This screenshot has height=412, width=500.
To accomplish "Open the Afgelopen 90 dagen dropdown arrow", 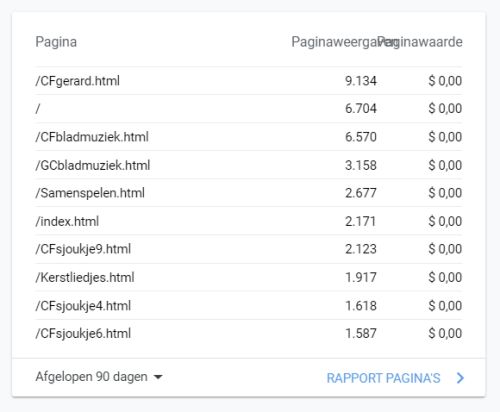I will [x=158, y=377].
